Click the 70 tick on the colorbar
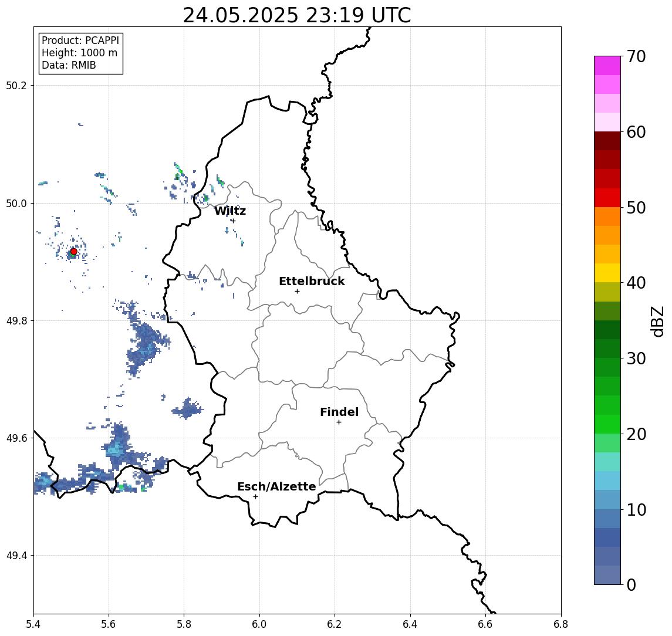This screenshot has height=636, width=672. coord(636,56)
